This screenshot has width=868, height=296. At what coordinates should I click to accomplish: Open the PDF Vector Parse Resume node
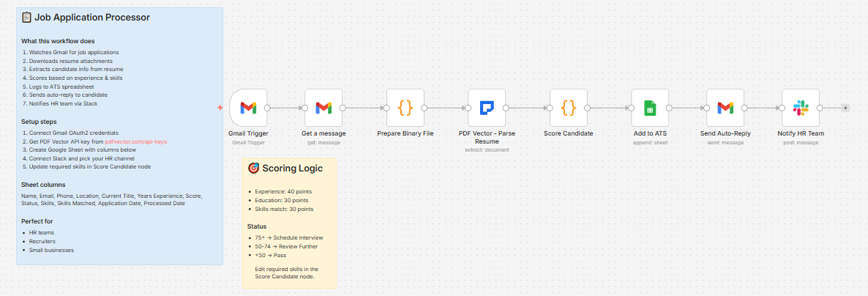tap(487, 108)
